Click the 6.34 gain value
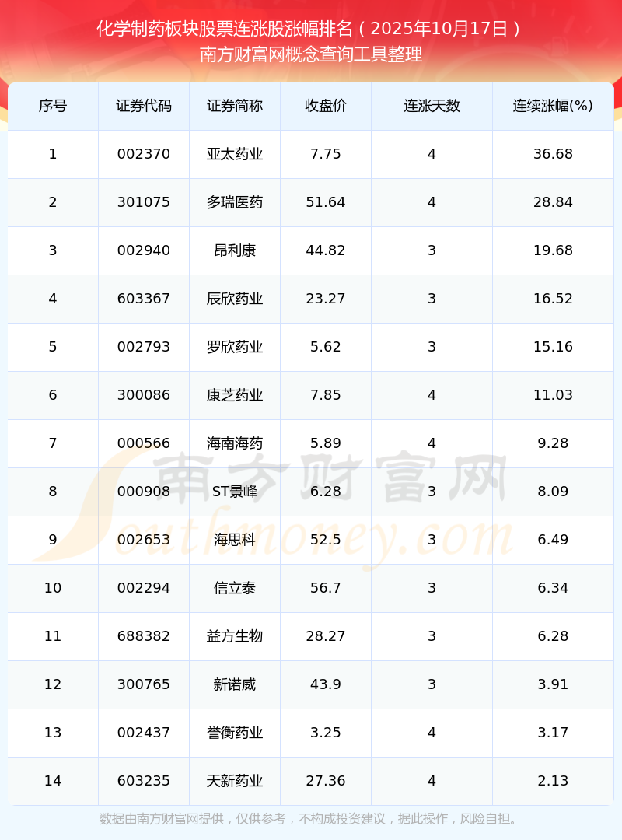The image size is (622, 840). [553, 588]
